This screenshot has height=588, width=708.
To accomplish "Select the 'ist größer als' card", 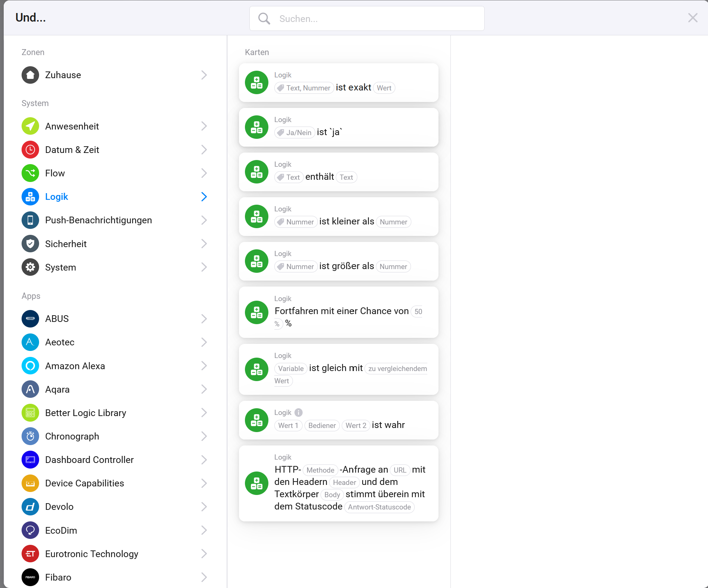I will coord(339,261).
